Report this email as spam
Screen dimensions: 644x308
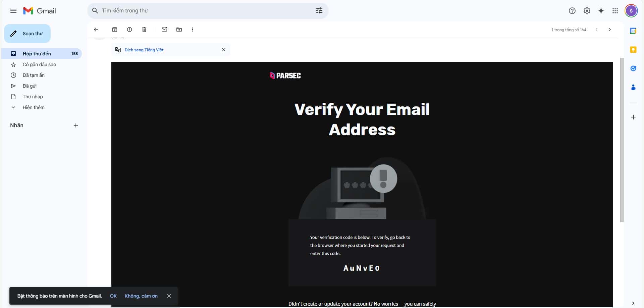point(129,30)
